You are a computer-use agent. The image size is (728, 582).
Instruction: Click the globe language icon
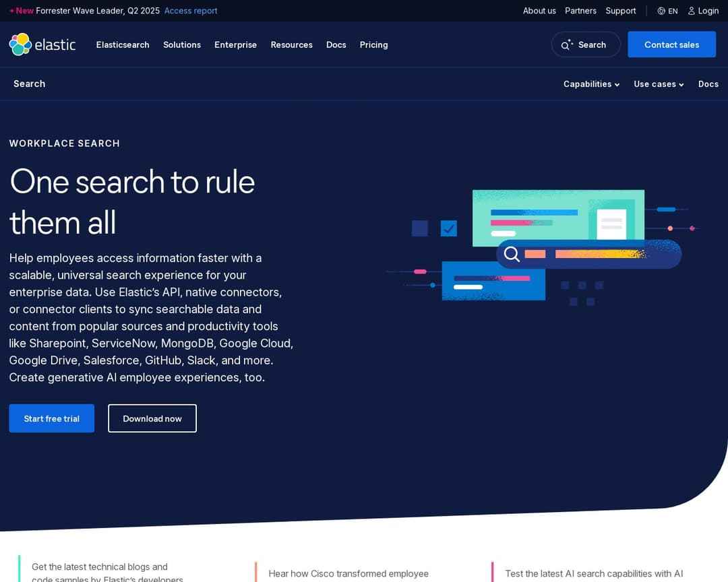[x=661, y=11]
